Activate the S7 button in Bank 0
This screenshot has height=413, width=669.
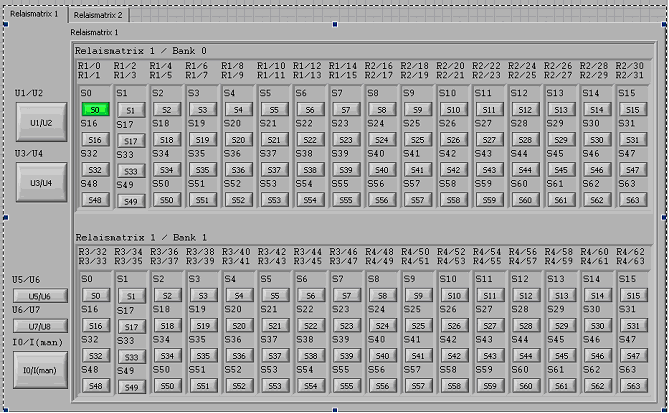(346, 110)
